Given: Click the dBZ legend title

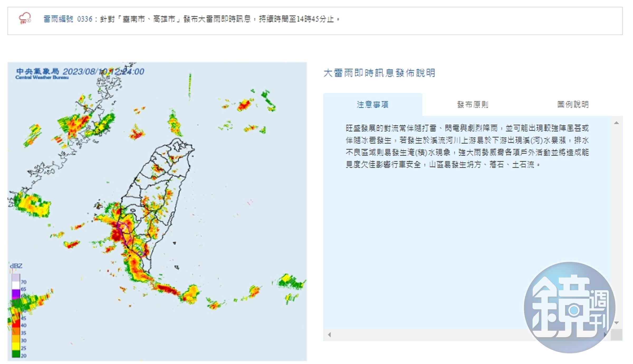Looking at the screenshot, I should [x=16, y=266].
